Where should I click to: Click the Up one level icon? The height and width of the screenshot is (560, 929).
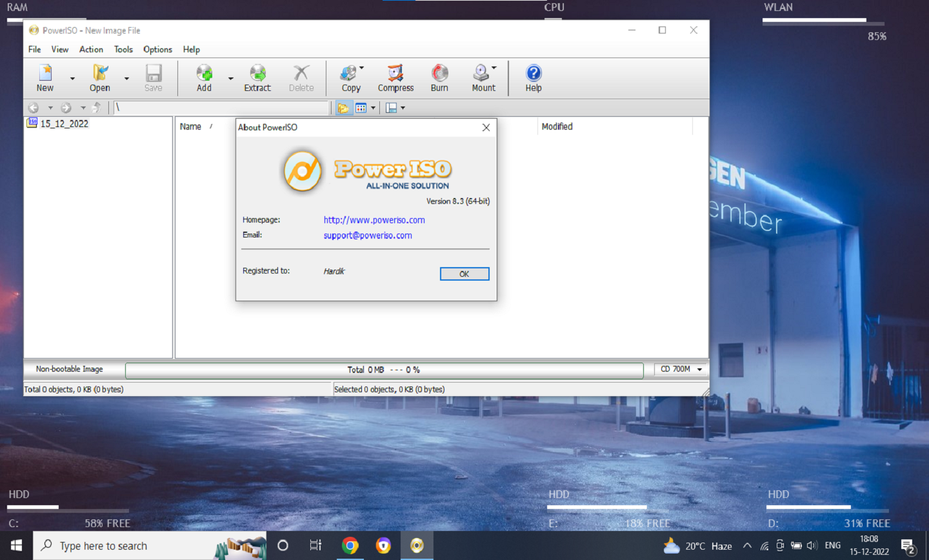click(x=97, y=108)
